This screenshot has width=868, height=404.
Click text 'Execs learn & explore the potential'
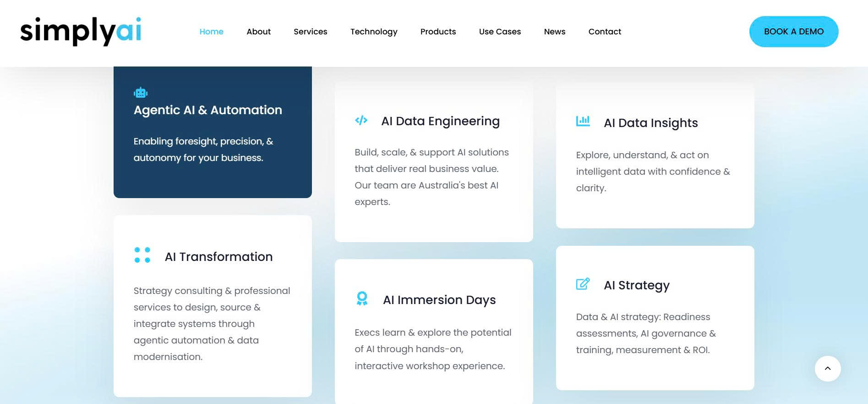(x=433, y=332)
